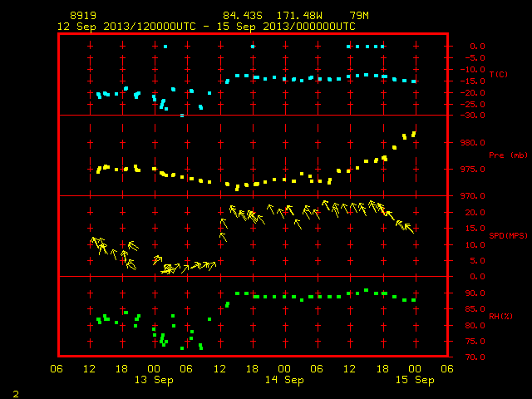The width and height of the screenshot is (532, 399).
Task: Click the date range header line
Action: click(206, 27)
